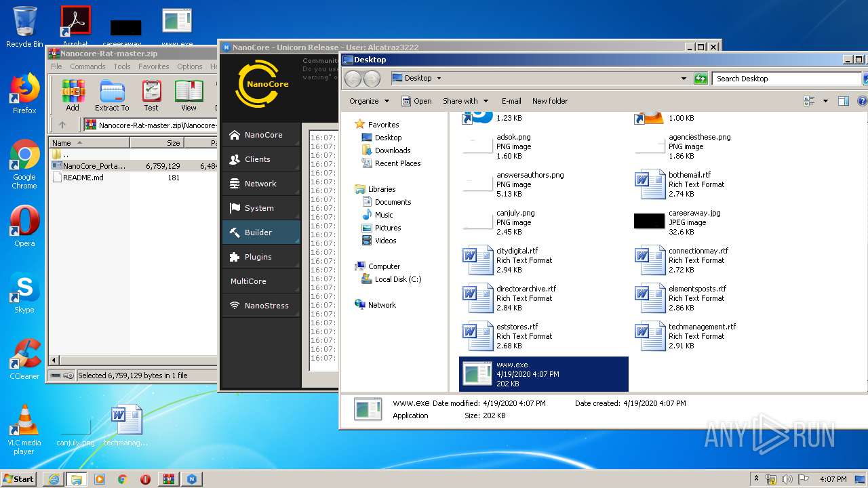Open Organize dropdown in Explorer
Image resolution: width=868 pixels, height=488 pixels.
coord(370,101)
